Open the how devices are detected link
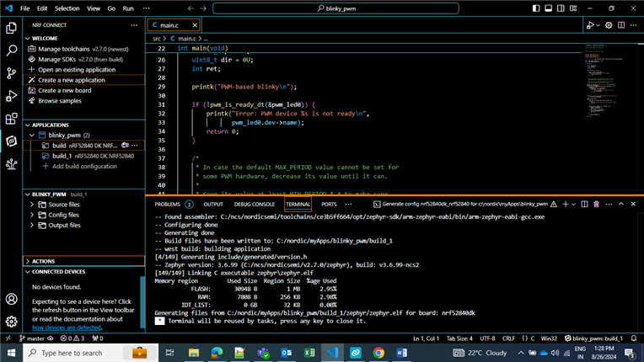This screenshot has width=644, height=362. point(66,327)
